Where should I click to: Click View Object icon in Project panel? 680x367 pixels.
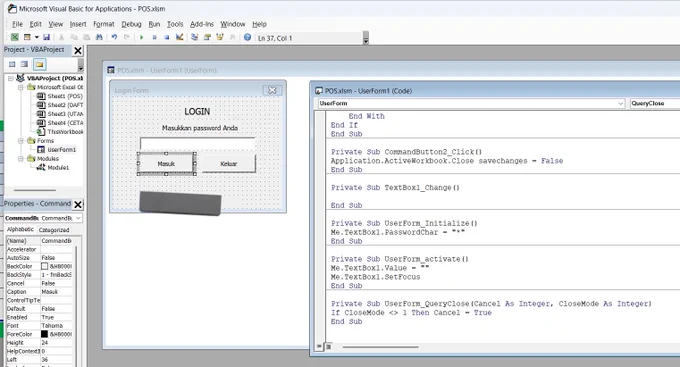click(x=25, y=65)
